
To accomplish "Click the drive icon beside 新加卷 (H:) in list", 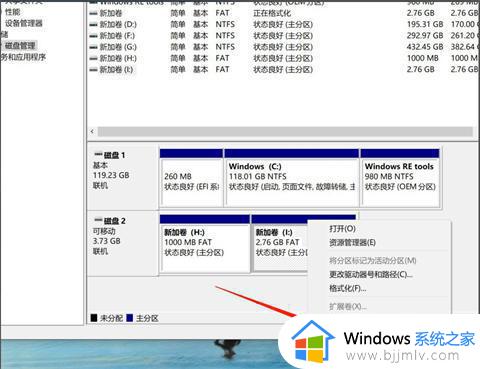I will click(93, 59).
